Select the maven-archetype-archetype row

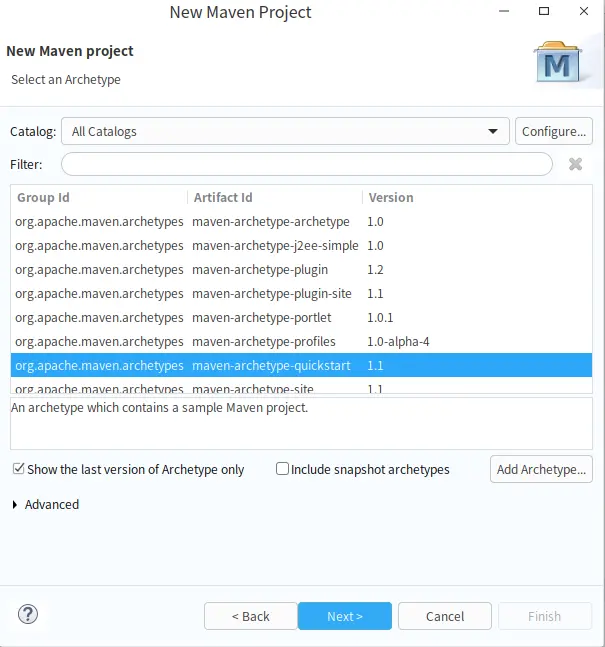(301, 222)
